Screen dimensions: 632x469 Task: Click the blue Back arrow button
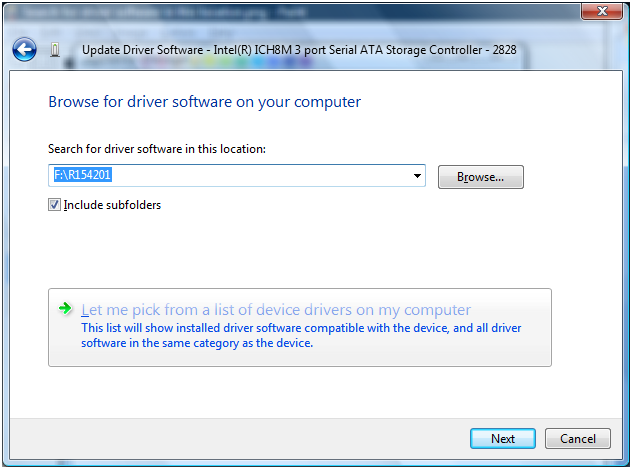coord(25,49)
